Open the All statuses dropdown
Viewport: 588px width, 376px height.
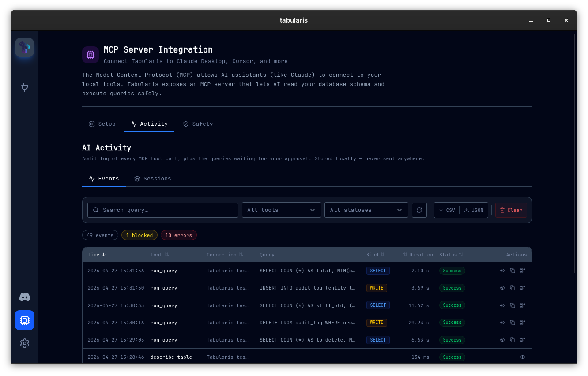point(366,210)
